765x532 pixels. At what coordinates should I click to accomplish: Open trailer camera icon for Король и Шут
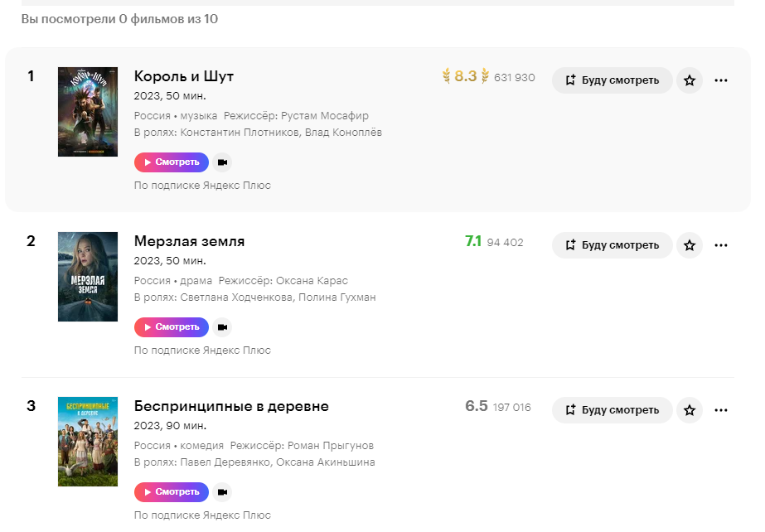(222, 162)
